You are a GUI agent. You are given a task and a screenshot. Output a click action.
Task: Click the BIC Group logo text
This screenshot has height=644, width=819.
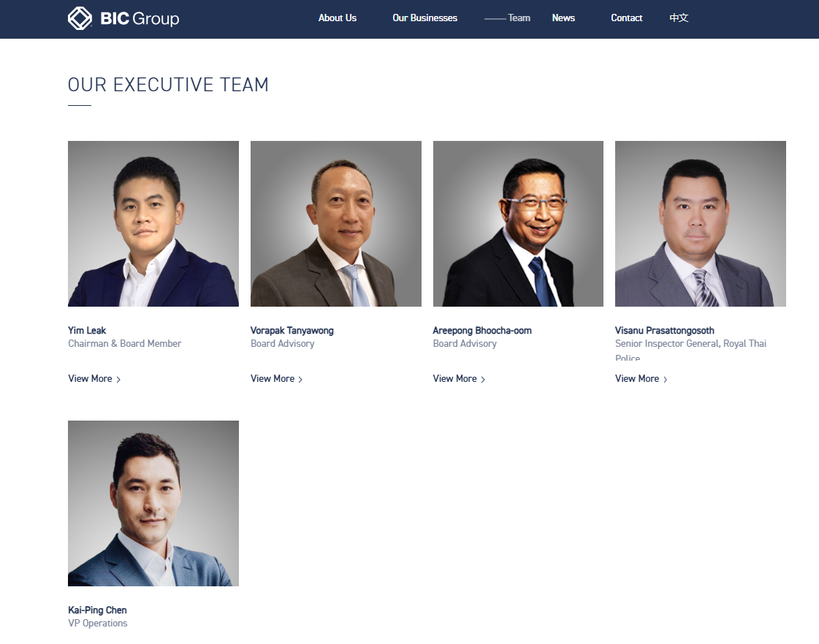140,19
